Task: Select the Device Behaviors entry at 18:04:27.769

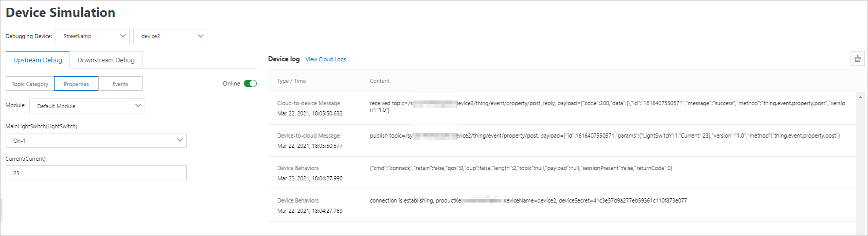Action: pyautogui.click(x=562, y=206)
